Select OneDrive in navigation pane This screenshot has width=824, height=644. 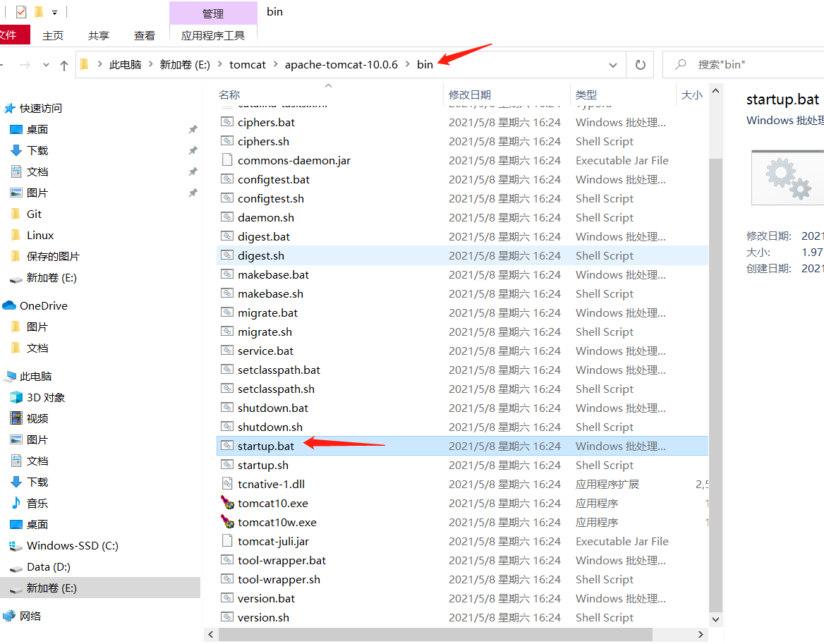(44, 305)
